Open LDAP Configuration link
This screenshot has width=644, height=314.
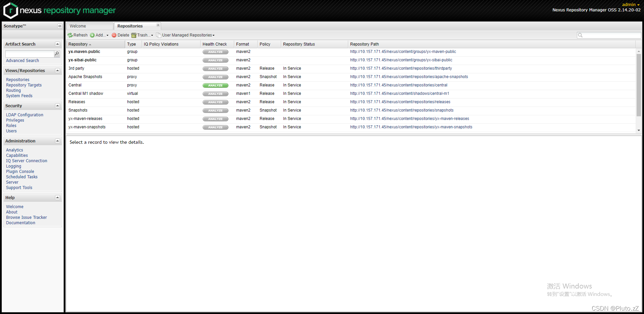pyautogui.click(x=24, y=115)
